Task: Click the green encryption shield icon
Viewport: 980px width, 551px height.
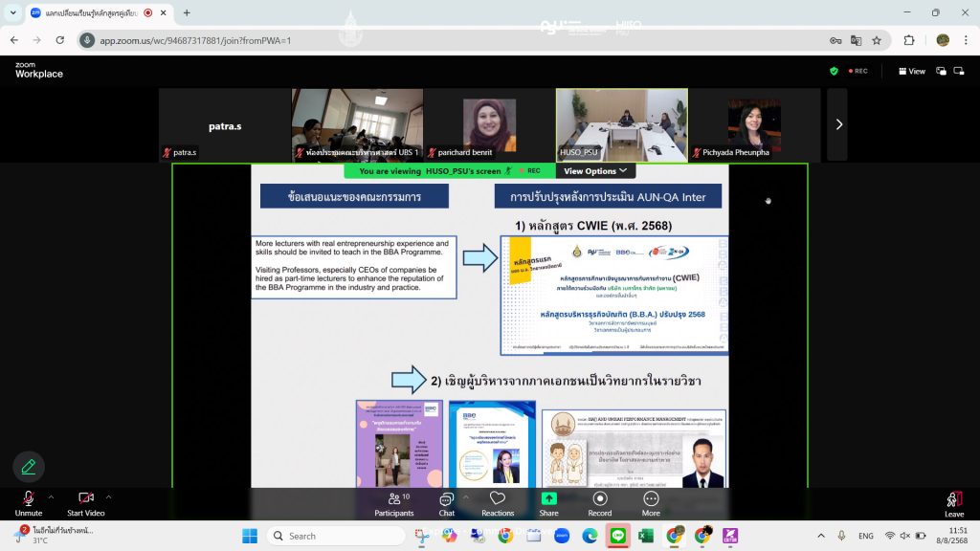Action: (x=834, y=71)
